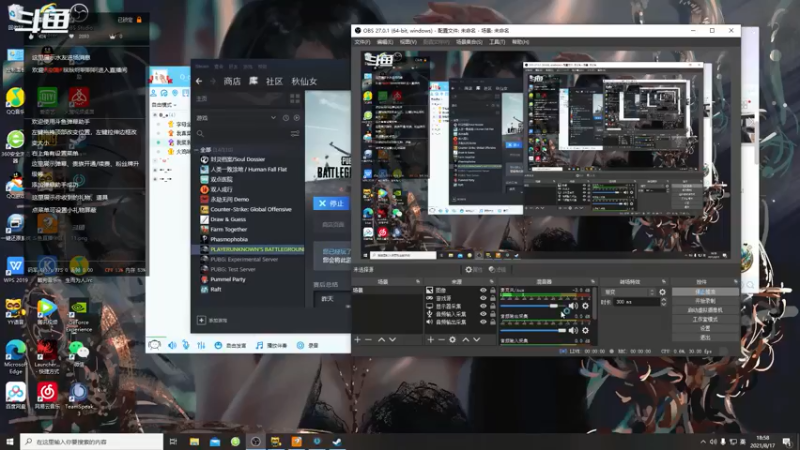Increase transition duration stepper
800x450 pixels.
663,300
